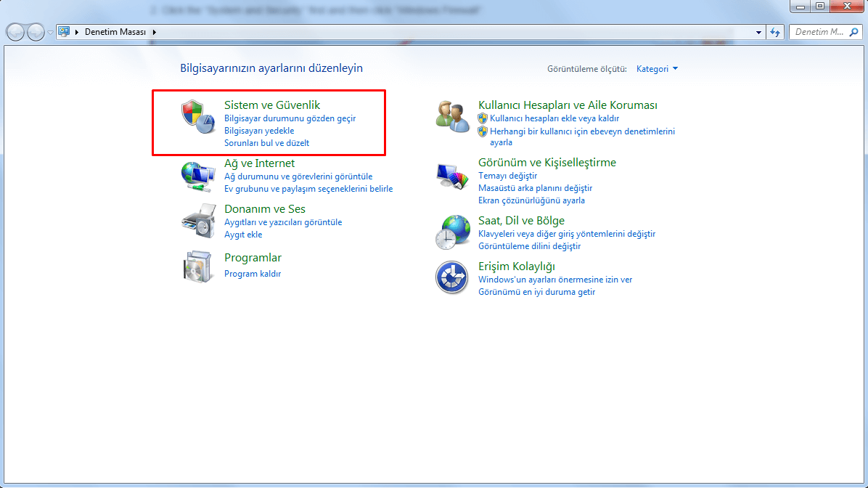The height and width of the screenshot is (488, 868).
Task: Expand the address bar history dropdown arrow
Action: 758,32
